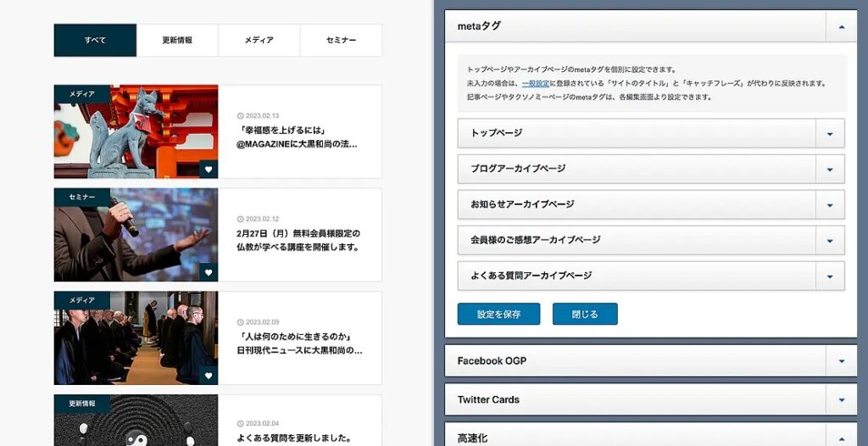Open article 2月27日（月）無料会員様限定
This screenshot has width=868, height=446.
298,241
